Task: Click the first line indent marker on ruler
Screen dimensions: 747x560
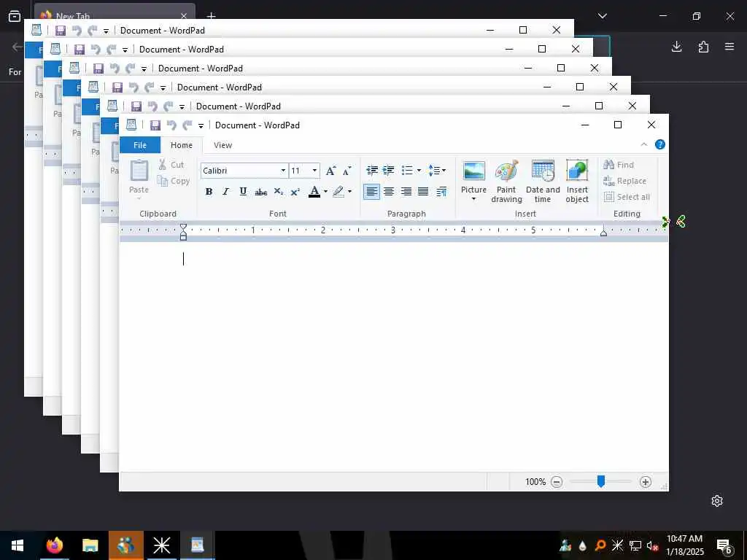Action: (183, 227)
